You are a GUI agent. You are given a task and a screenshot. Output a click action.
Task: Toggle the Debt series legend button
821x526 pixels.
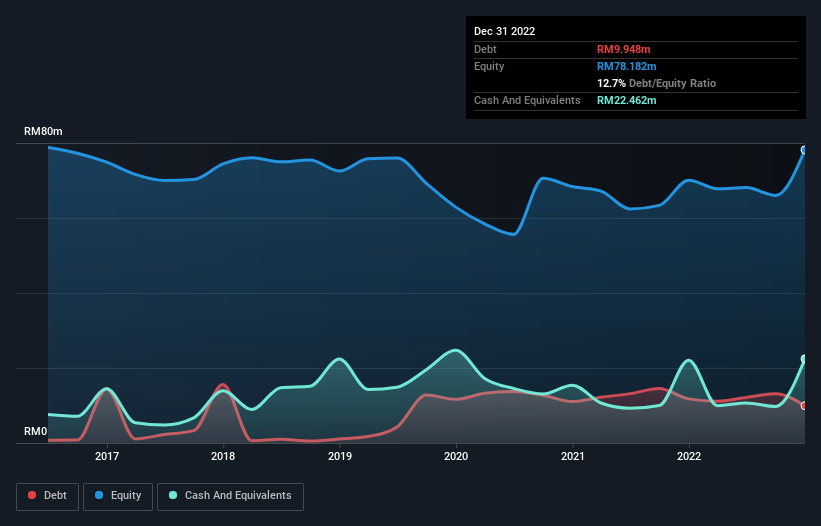click(x=48, y=496)
